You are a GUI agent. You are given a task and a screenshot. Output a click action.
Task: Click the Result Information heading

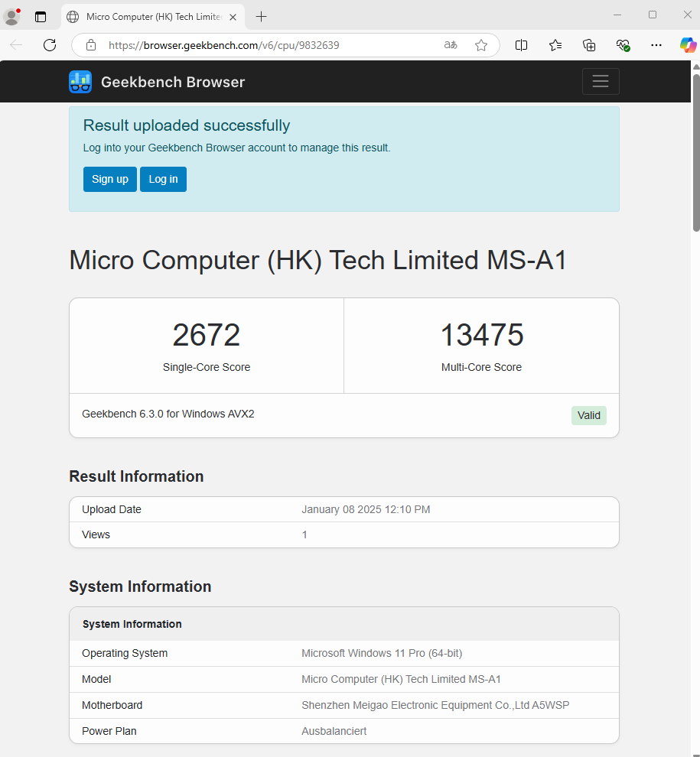[136, 476]
